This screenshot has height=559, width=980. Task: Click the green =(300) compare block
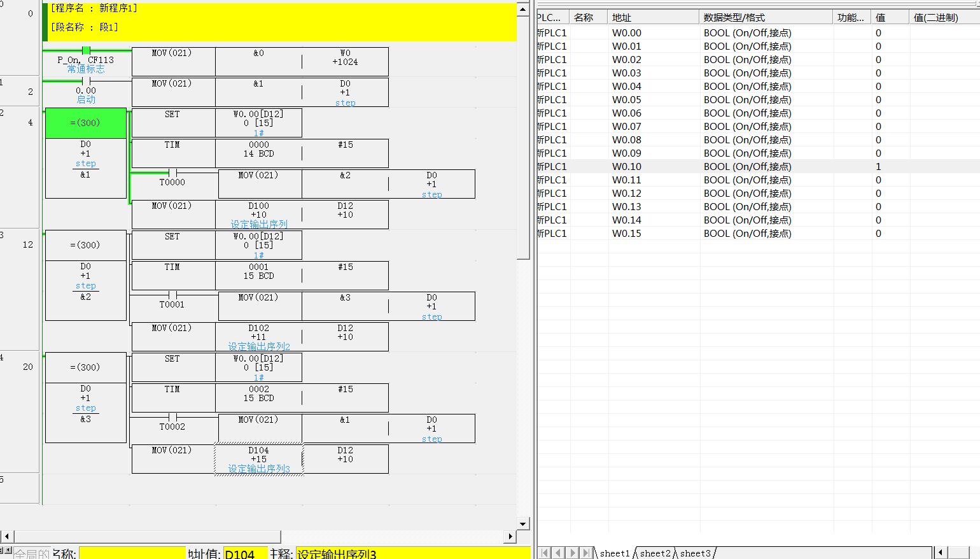point(86,123)
